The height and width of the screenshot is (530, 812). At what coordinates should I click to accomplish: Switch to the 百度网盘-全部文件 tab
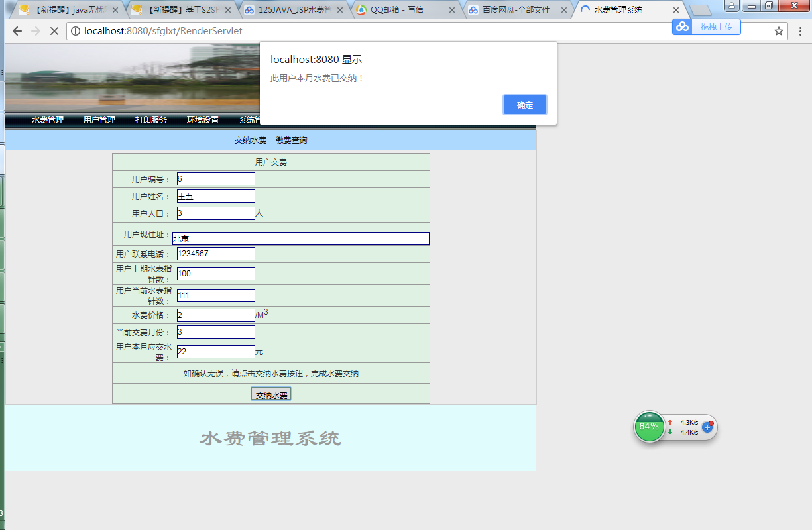tap(518, 10)
